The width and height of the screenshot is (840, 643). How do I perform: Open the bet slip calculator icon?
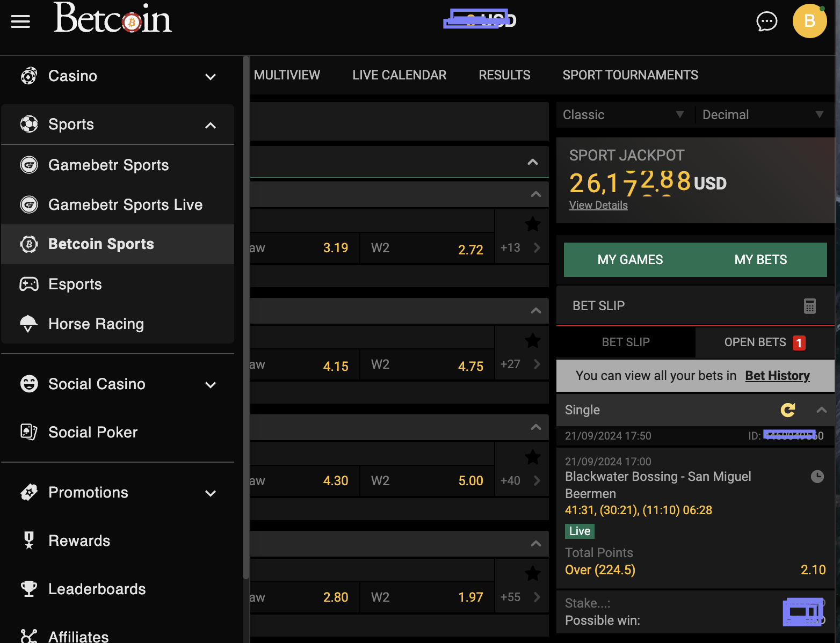coord(809,306)
